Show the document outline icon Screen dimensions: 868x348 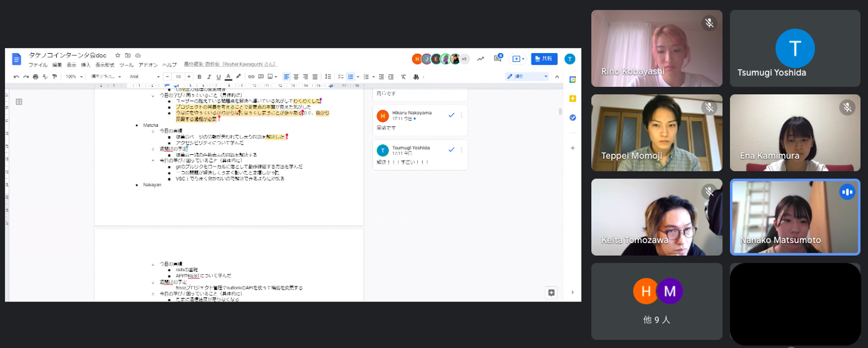pos(19,102)
